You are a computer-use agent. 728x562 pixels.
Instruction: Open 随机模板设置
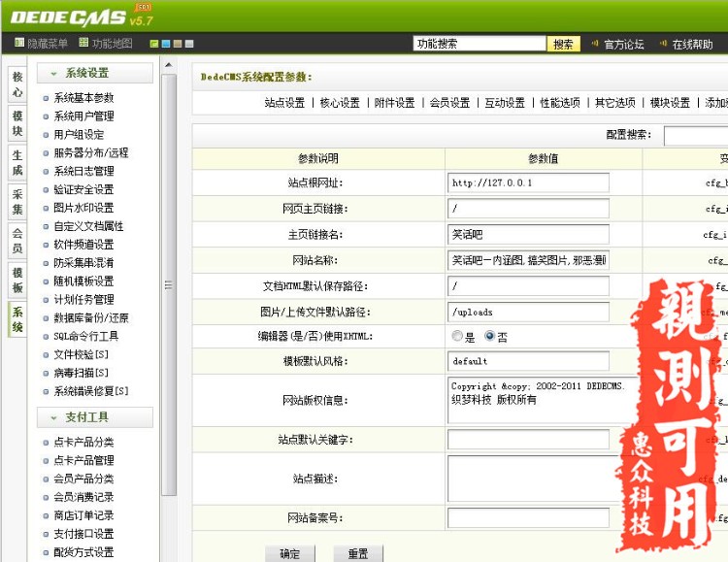coord(83,281)
